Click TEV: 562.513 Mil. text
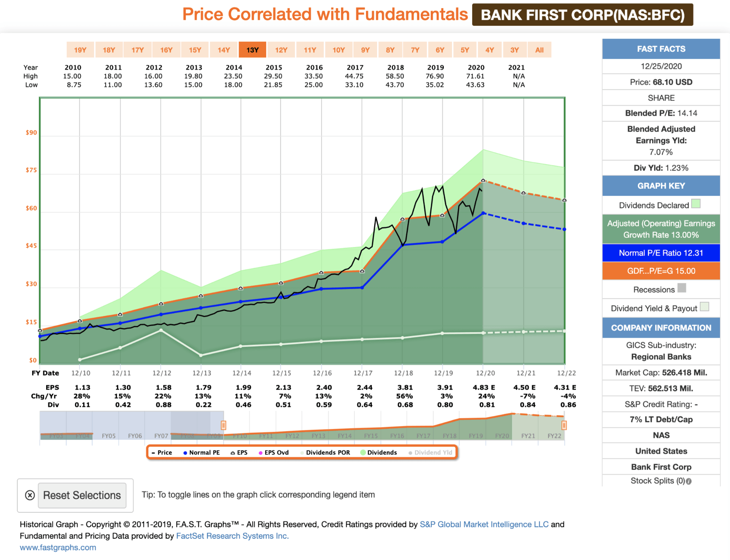 click(661, 389)
